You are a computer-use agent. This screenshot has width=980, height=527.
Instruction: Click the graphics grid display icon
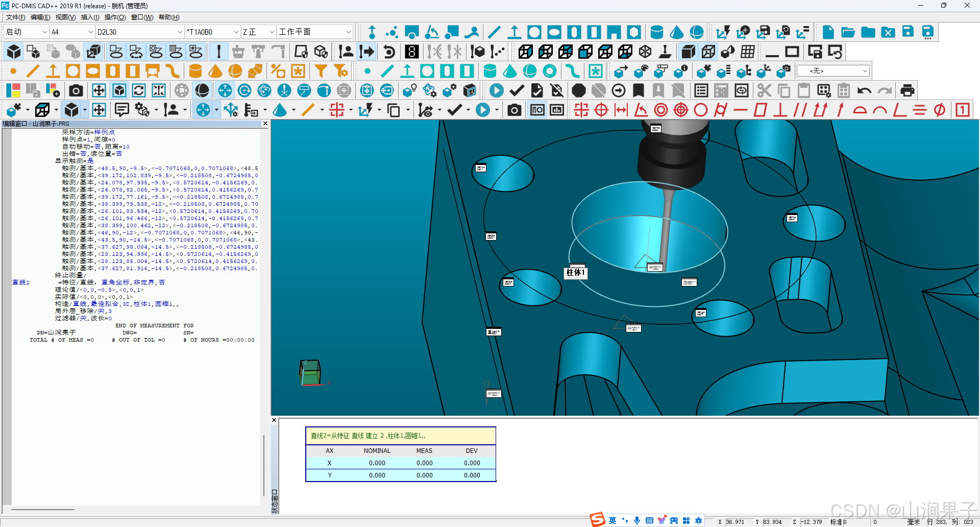748,52
